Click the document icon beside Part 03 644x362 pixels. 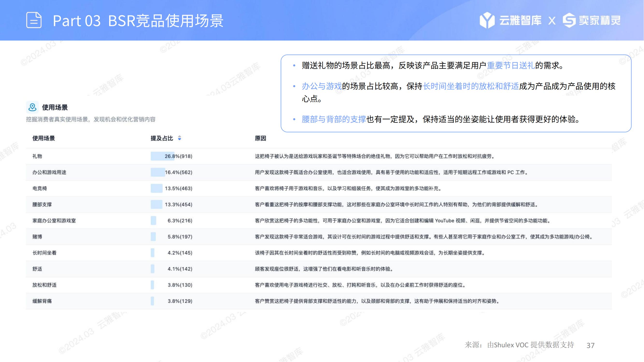[34, 20]
